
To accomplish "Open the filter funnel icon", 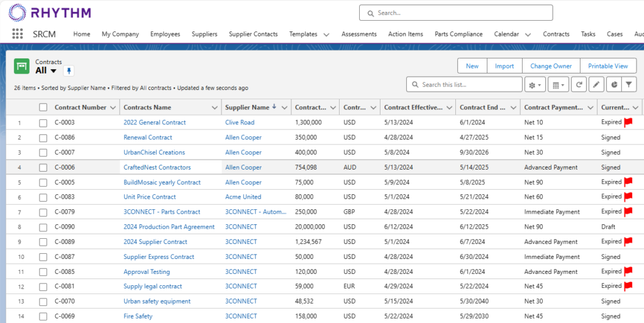I will click(628, 85).
